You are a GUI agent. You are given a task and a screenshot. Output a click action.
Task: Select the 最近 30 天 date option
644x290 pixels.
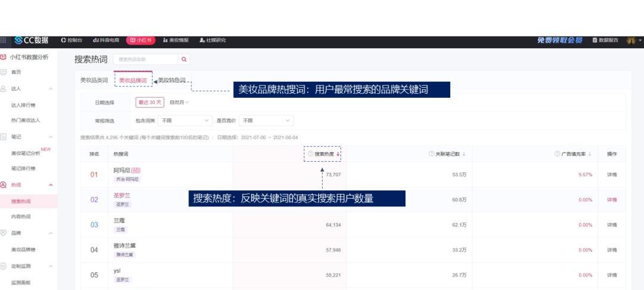pos(150,102)
